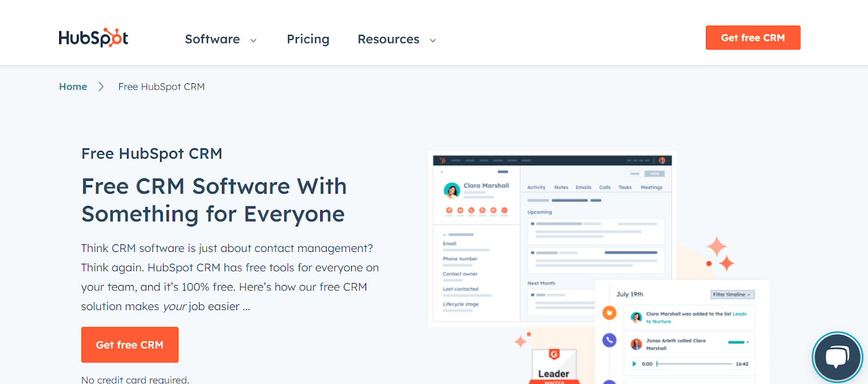This screenshot has width=868, height=384.
Task: Open the live chat widget
Action: coord(837,357)
